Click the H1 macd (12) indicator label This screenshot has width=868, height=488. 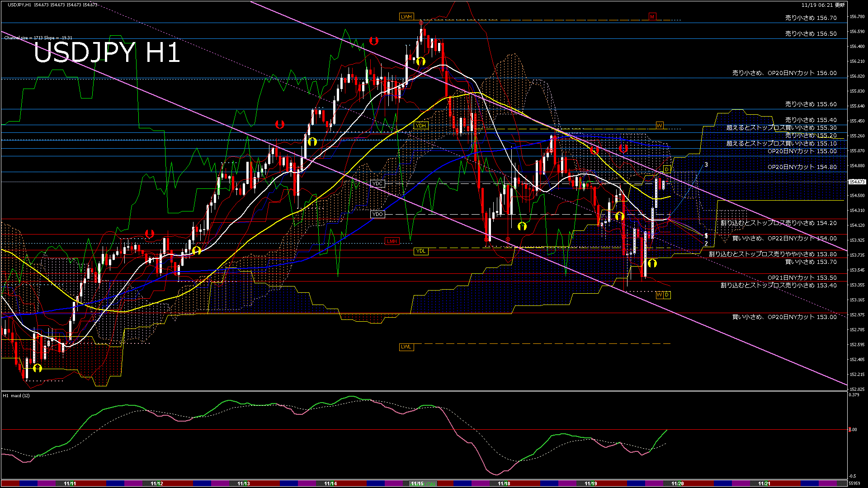click(x=16, y=396)
